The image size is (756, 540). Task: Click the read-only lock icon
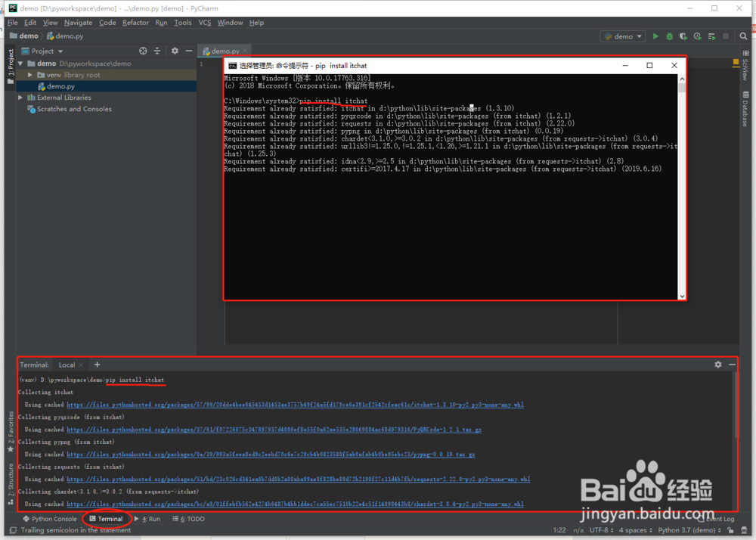click(730, 530)
